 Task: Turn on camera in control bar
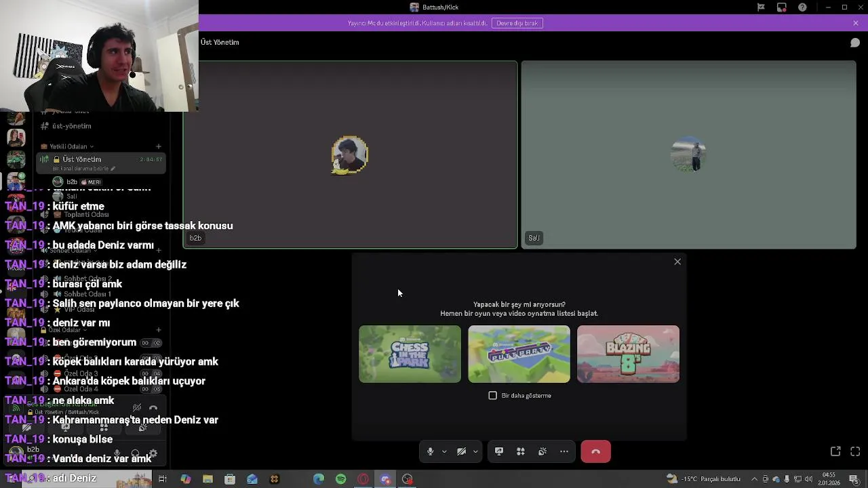(461, 451)
